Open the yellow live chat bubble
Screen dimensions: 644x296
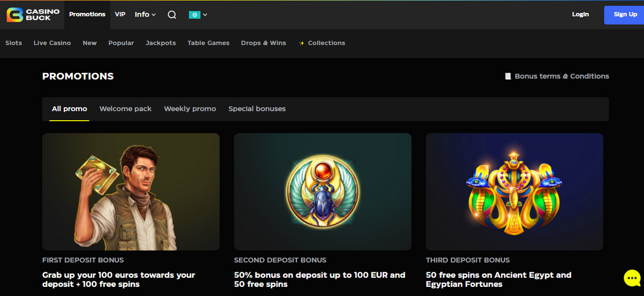pyautogui.click(x=632, y=278)
